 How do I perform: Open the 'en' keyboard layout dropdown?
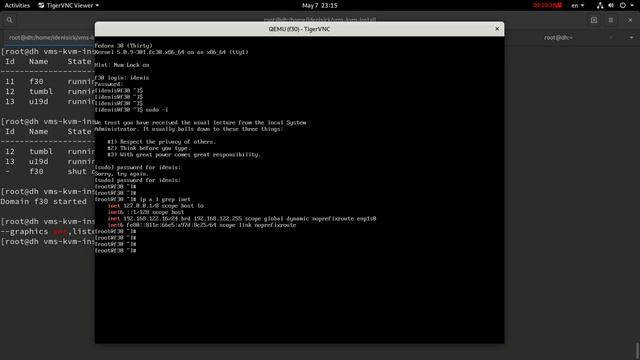click(x=577, y=5)
